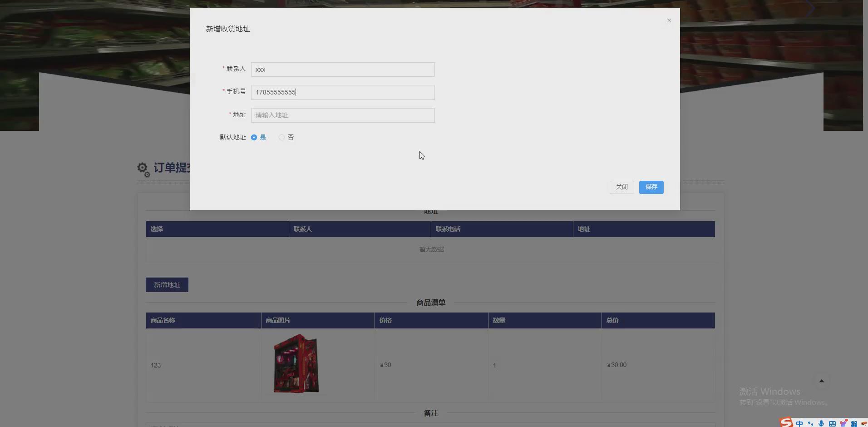Viewport: 868px width, 427px height.
Task: Click the contact name field containing xxx
Action: (x=343, y=70)
